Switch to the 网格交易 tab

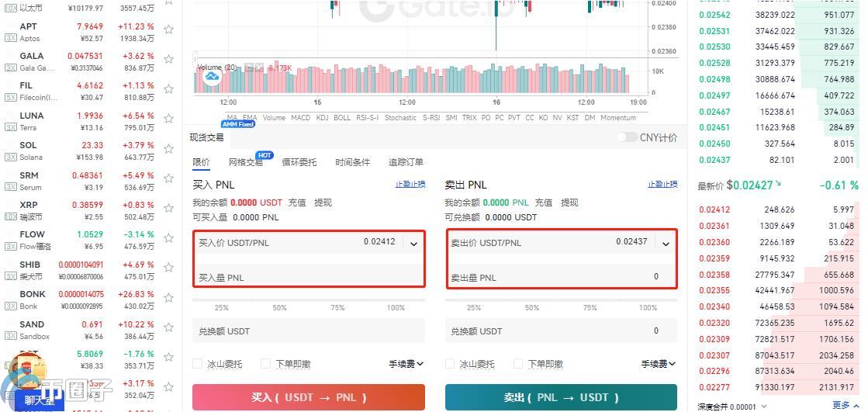245,162
